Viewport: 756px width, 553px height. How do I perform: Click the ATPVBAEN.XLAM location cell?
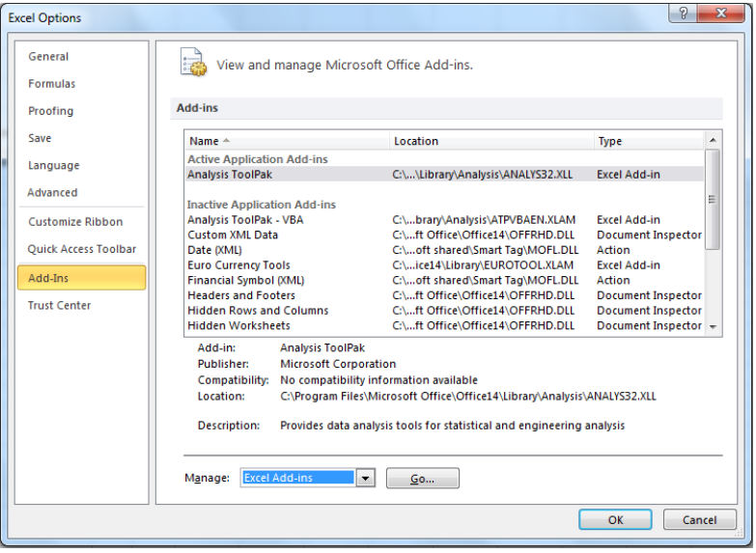click(484, 220)
